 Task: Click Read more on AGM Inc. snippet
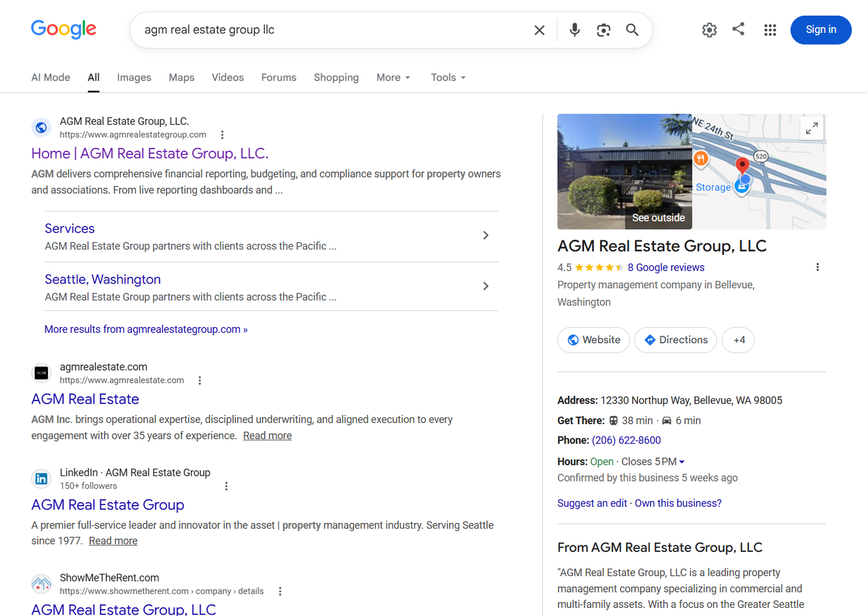[267, 436]
